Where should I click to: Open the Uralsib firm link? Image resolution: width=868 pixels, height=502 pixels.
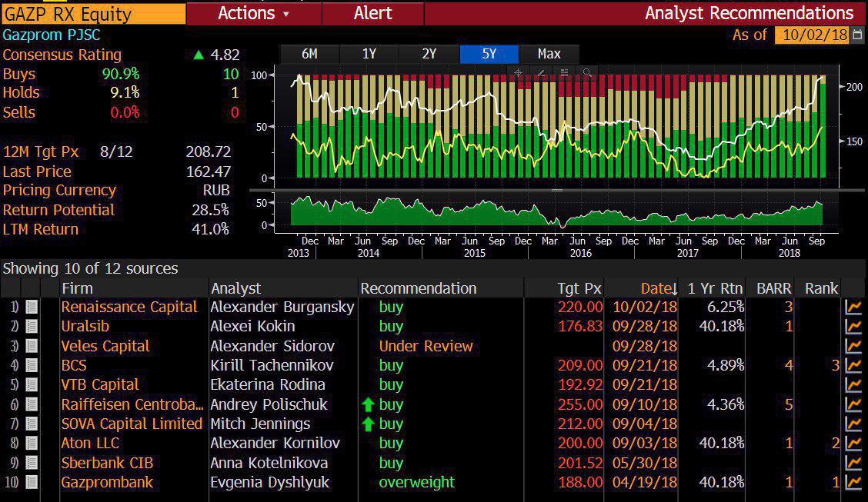tap(85, 326)
